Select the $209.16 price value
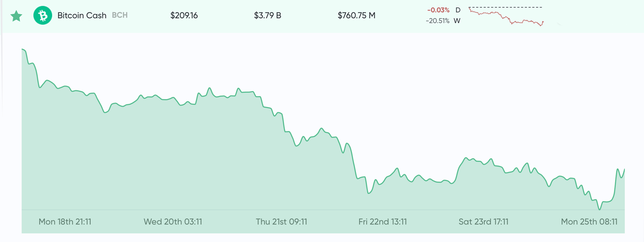This screenshot has height=242, width=644. (184, 15)
